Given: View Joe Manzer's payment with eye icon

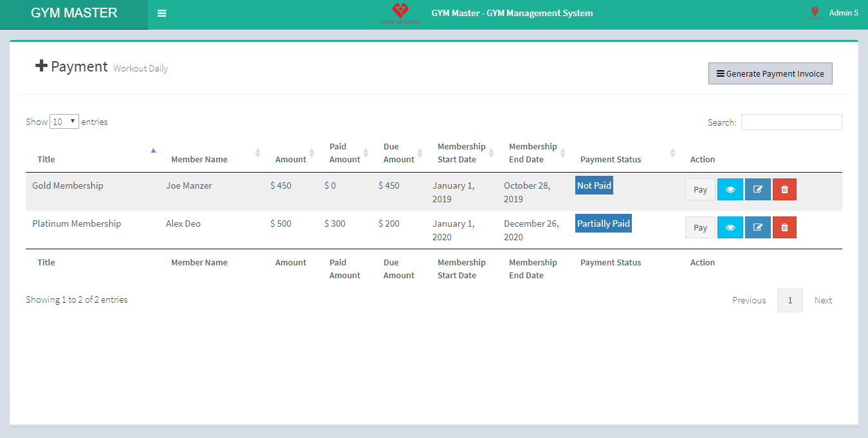Looking at the screenshot, I should point(730,189).
